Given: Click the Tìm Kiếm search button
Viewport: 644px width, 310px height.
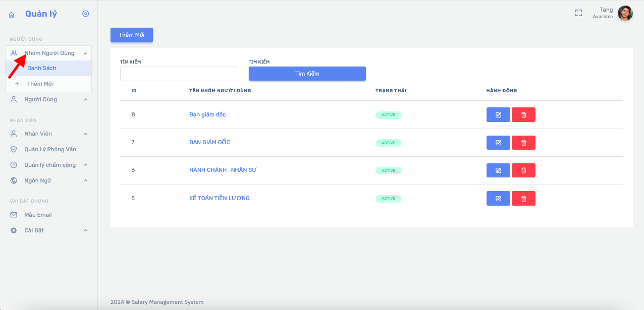Looking at the screenshot, I should point(307,74).
